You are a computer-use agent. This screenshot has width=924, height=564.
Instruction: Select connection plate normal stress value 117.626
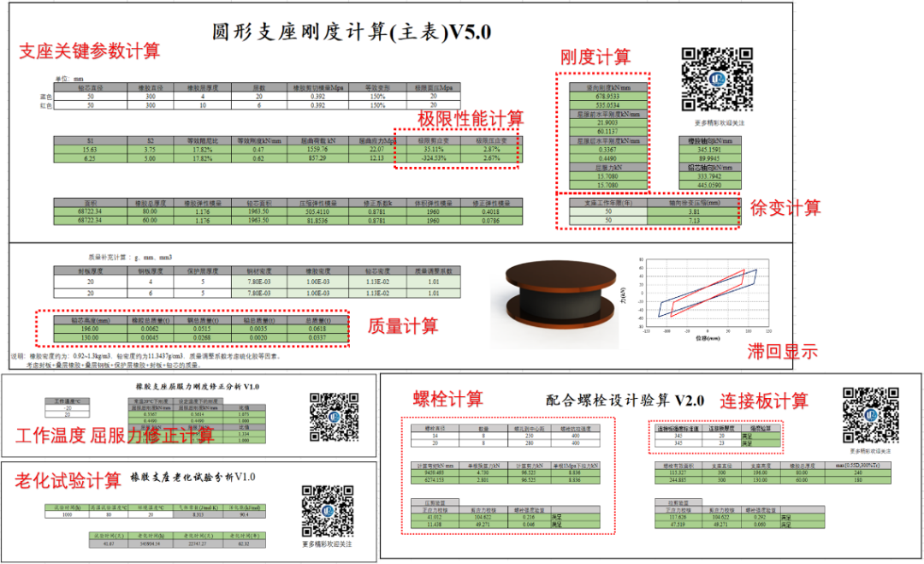(678, 517)
